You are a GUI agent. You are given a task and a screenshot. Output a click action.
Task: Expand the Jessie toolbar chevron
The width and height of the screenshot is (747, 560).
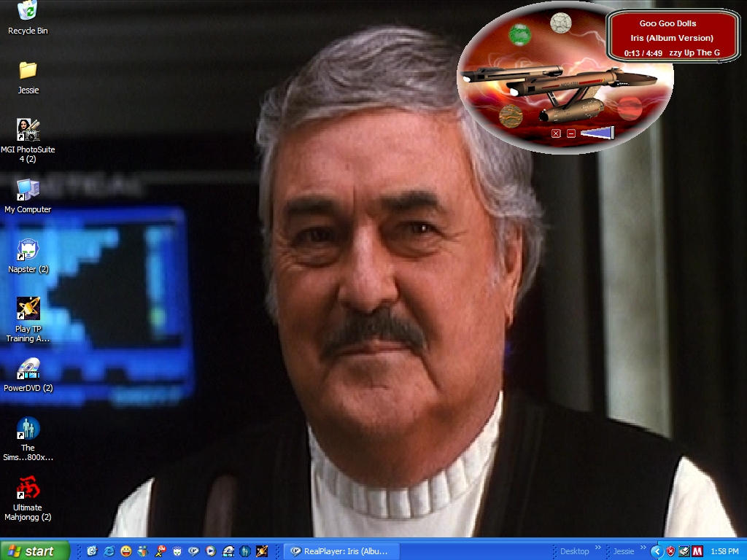643,548
